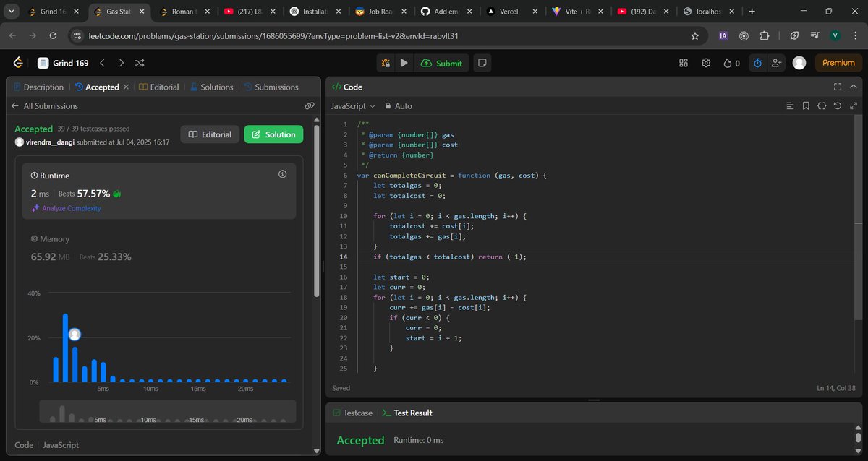
Task: Switch to the Submissions tab
Action: [271, 87]
